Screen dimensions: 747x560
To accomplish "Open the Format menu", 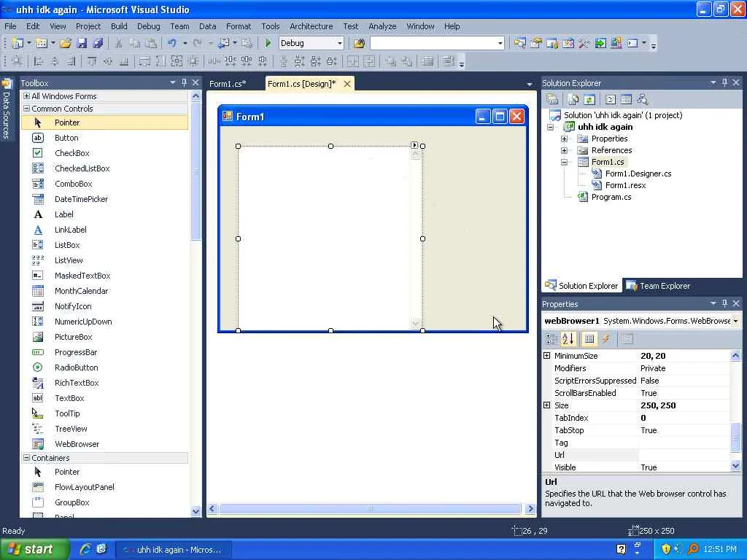I will click(x=239, y=26).
